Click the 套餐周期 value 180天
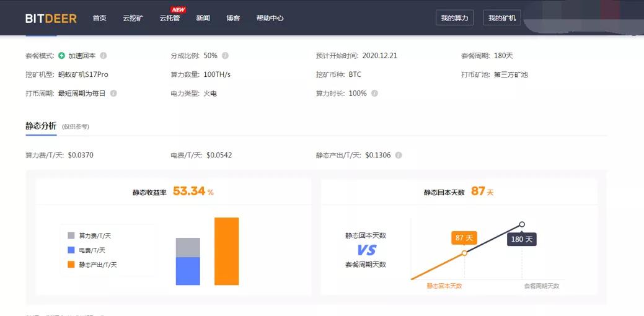 (x=503, y=55)
